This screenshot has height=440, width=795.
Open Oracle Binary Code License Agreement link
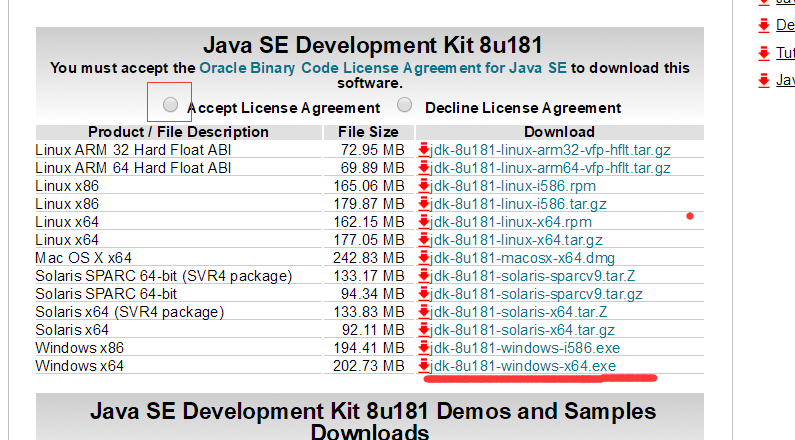point(383,68)
